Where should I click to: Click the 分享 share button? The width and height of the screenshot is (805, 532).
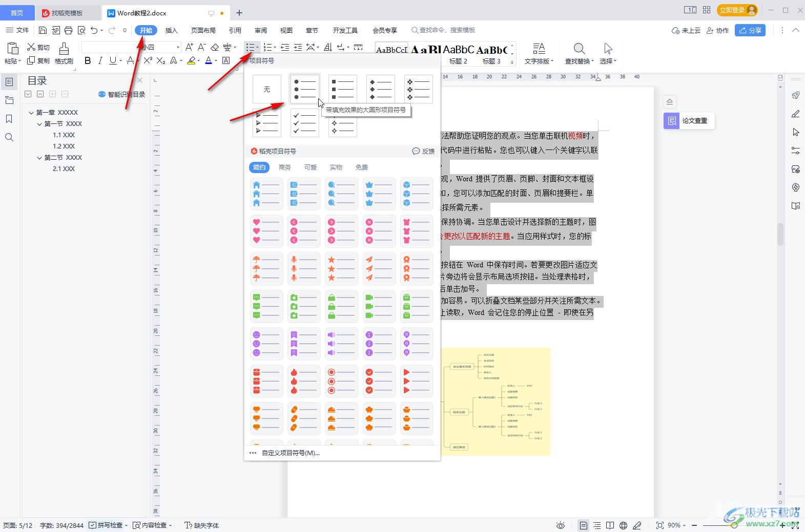coord(750,30)
